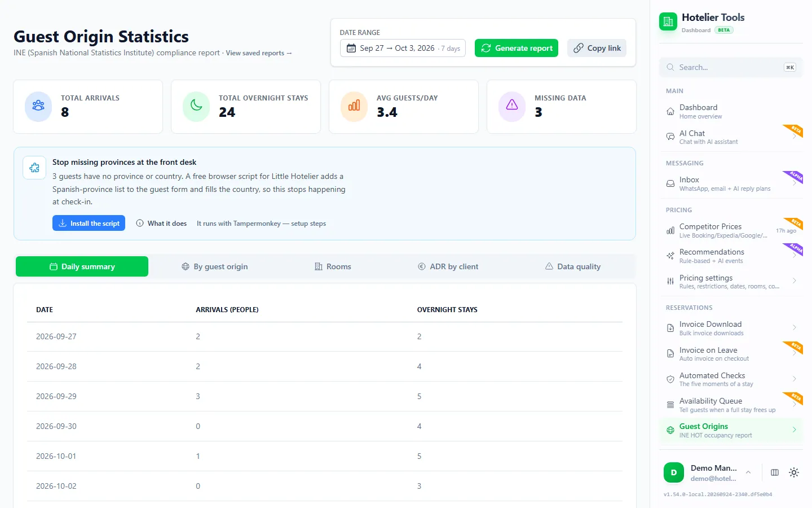
Task: Click the Automated Checks shield icon
Action: coord(670,379)
